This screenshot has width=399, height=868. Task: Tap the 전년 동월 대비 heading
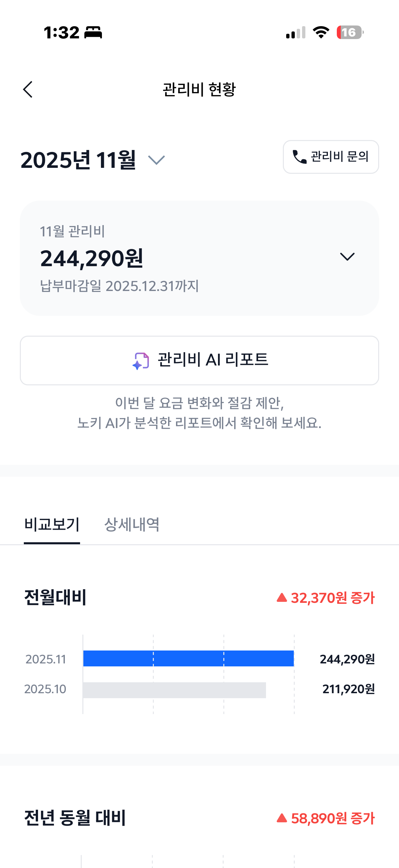tap(75, 818)
